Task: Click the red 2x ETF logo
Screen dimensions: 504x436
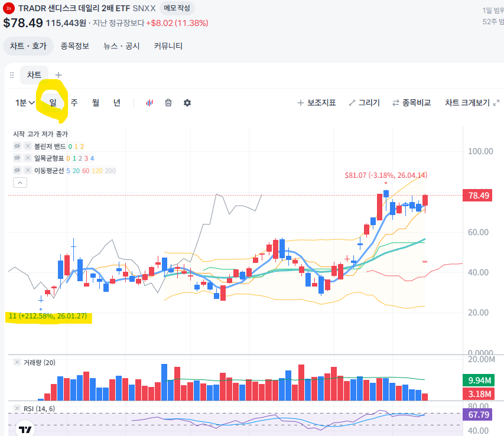Action: pyautogui.click(x=9, y=8)
